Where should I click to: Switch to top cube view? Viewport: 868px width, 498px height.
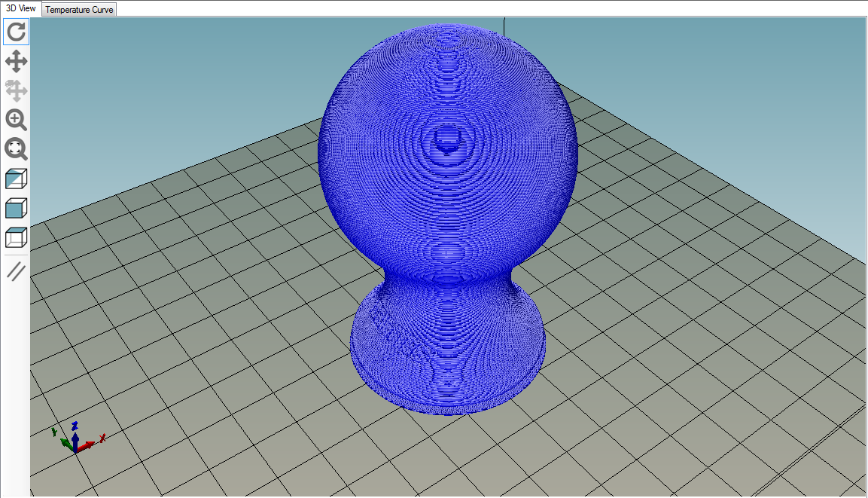[16, 237]
